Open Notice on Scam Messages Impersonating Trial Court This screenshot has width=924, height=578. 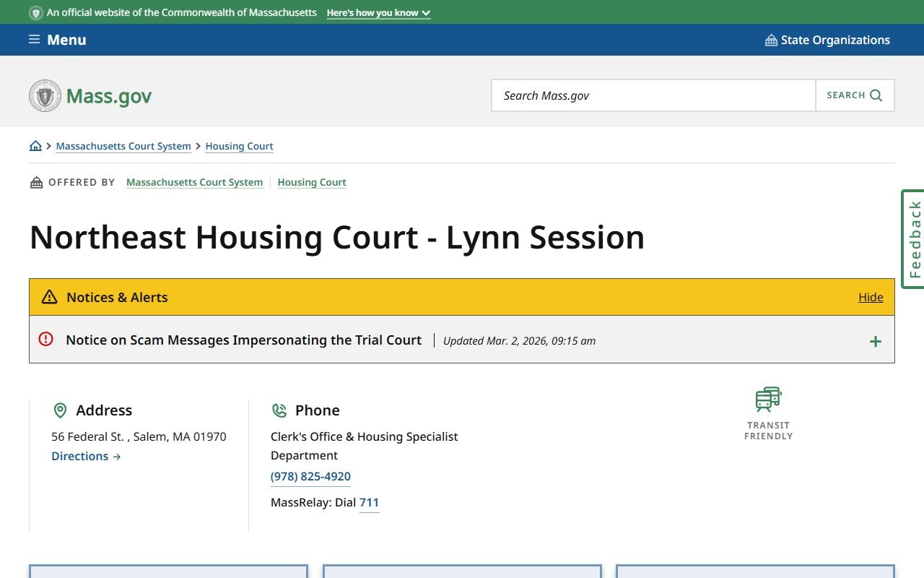tap(243, 340)
